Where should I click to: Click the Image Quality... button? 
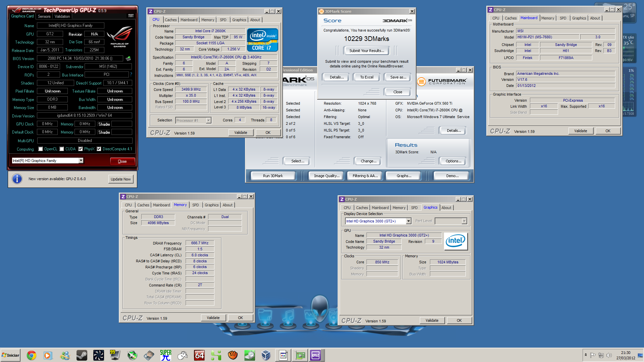click(x=327, y=176)
